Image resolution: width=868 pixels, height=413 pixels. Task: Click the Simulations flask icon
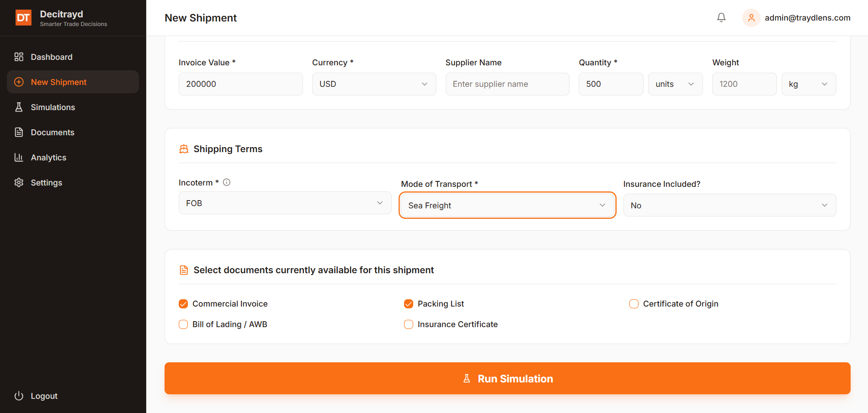[x=19, y=107]
